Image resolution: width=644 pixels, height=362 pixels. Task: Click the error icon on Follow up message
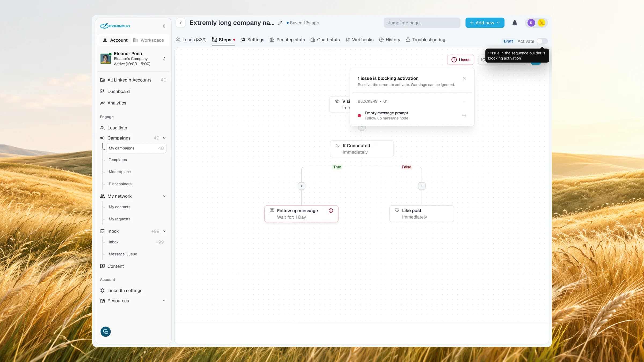pyautogui.click(x=331, y=210)
